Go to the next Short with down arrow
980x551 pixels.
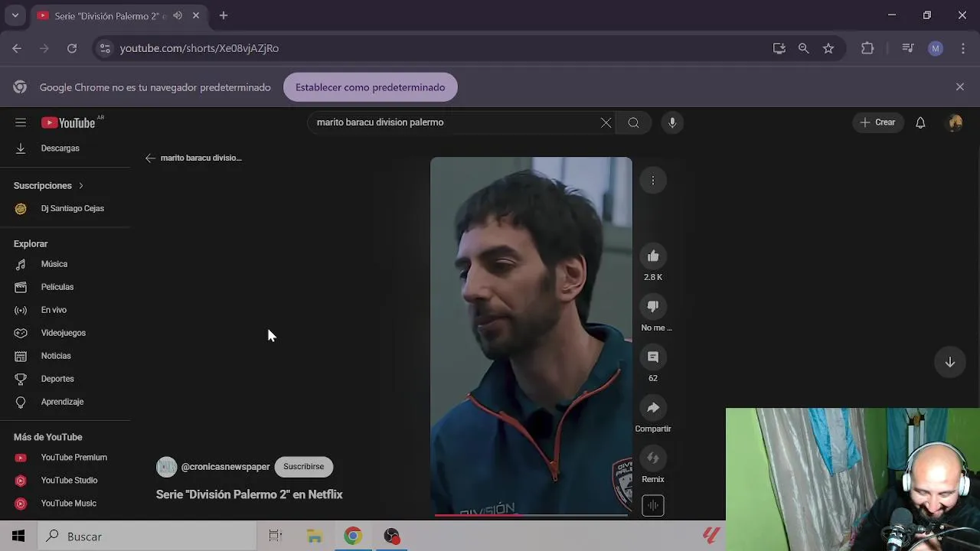click(949, 362)
